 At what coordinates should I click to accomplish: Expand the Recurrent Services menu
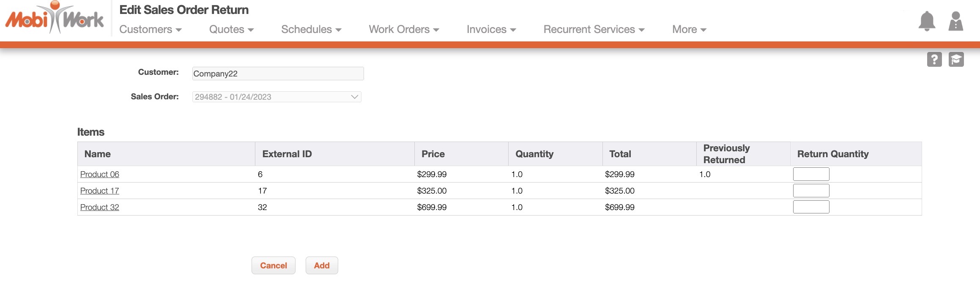coord(594,29)
